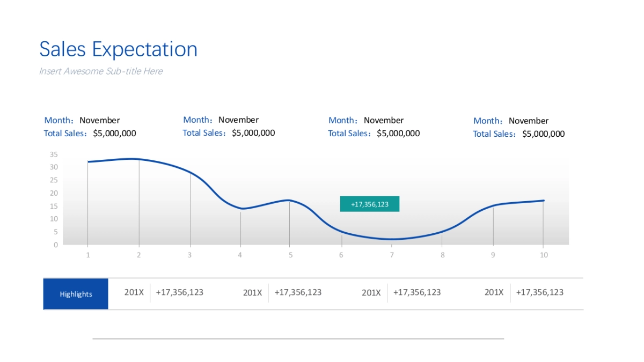
Task: Click y-axis value 20
Action: 54,193
